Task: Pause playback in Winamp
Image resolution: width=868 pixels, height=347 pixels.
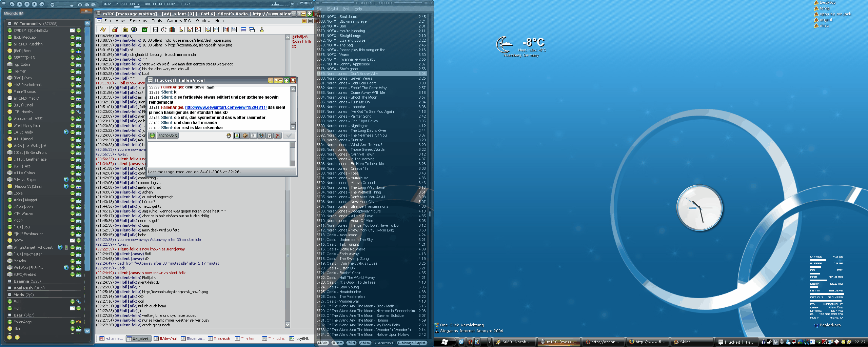Action: pos(27,4)
